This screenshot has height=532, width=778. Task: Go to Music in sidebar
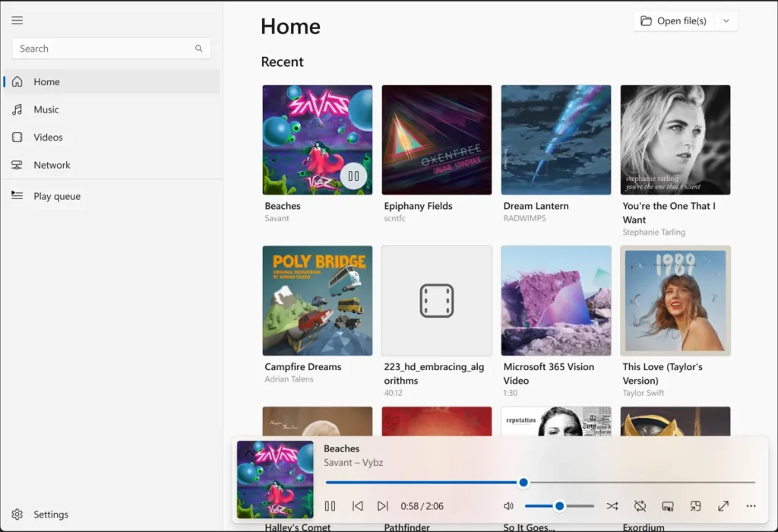[x=46, y=109]
